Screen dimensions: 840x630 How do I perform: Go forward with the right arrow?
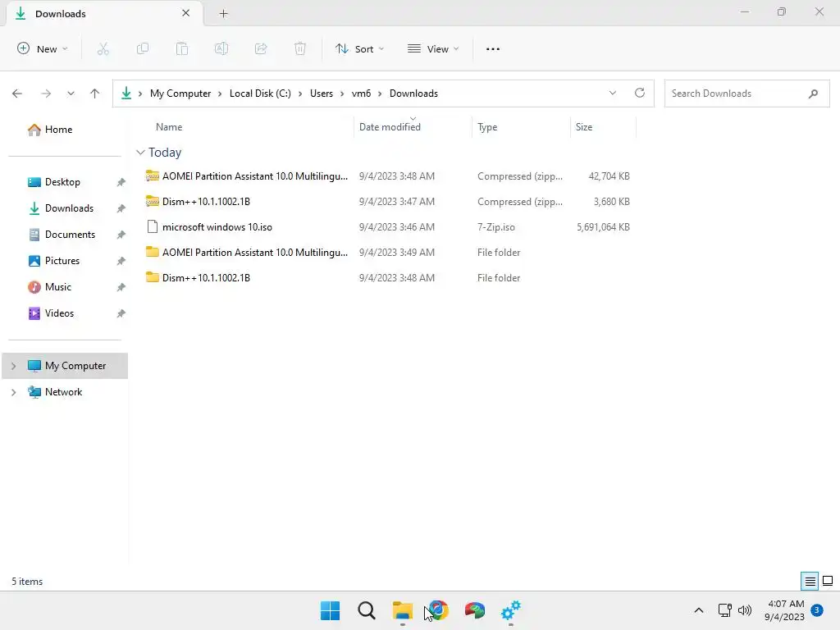tap(46, 94)
